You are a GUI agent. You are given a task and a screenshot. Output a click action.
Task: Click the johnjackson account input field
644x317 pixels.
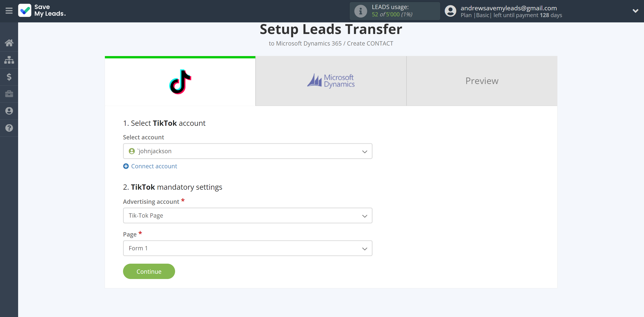pyautogui.click(x=247, y=151)
